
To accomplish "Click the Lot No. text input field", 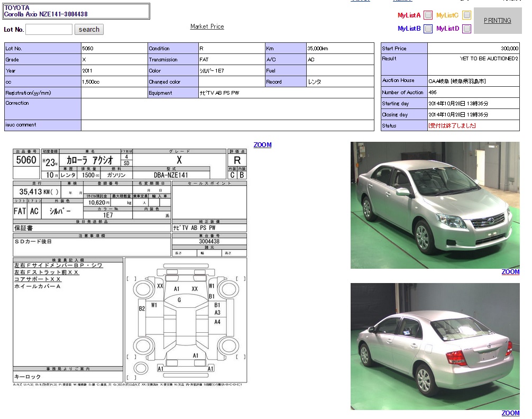I will 49,30.
